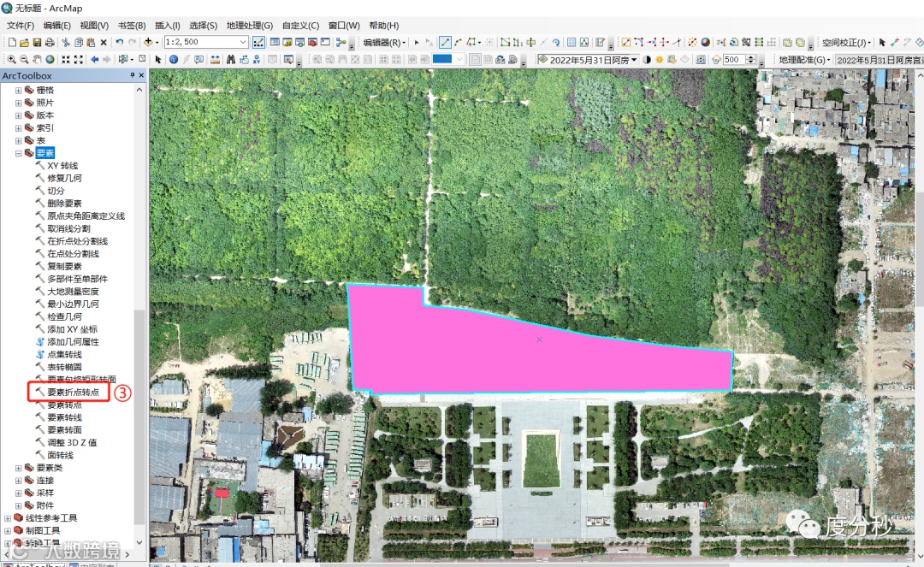Click the Sketch Properties icon

(584, 43)
